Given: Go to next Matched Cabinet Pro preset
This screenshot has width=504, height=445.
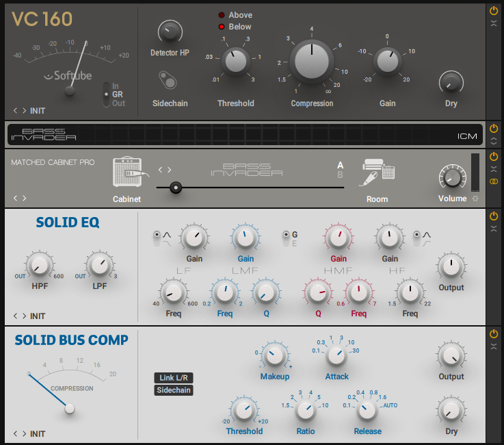Looking at the screenshot, I should [25, 198].
